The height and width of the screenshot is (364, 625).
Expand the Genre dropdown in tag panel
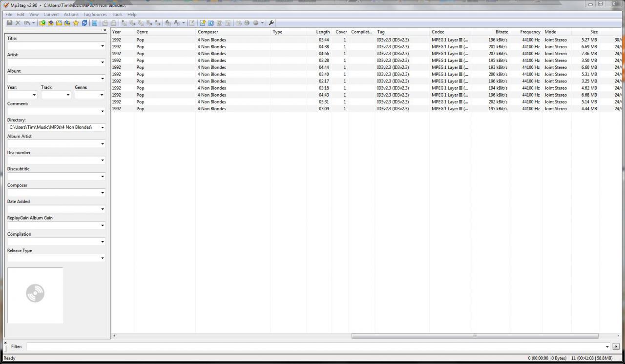coord(102,95)
